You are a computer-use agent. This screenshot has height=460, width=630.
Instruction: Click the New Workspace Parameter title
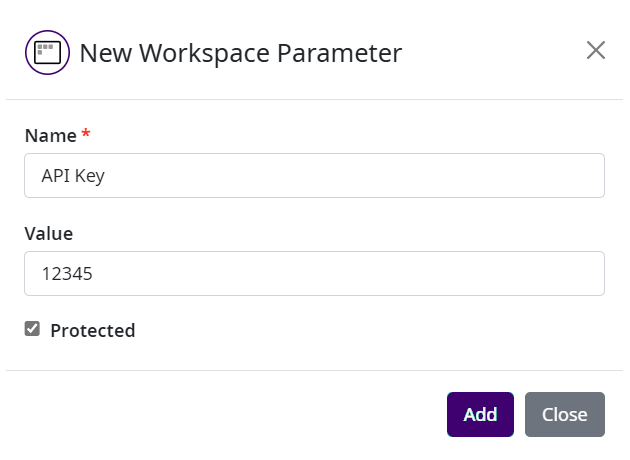(x=240, y=52)
